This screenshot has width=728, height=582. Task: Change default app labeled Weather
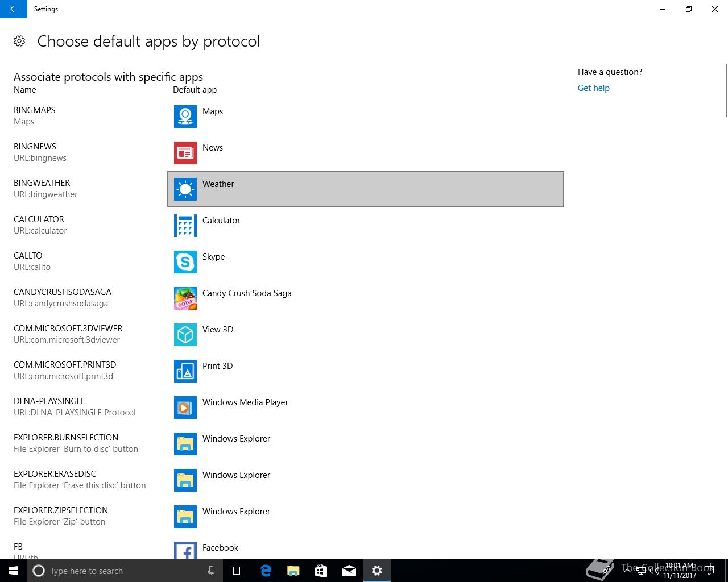click(x=366, y=189)
